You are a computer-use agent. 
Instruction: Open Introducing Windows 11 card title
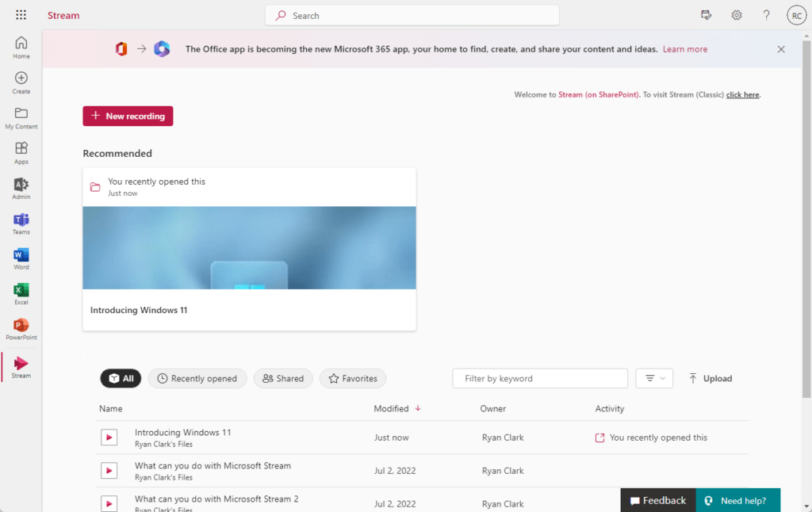(139, 310)
